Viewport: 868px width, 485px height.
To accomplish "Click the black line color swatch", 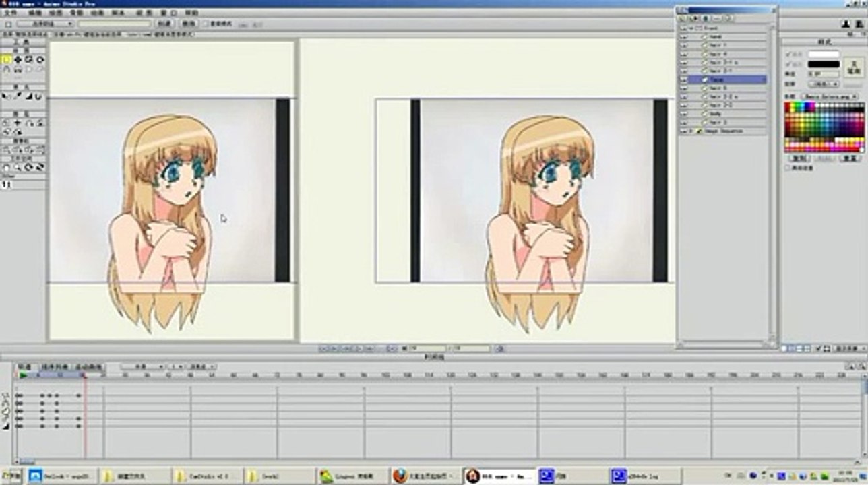I will coord(824,64).
